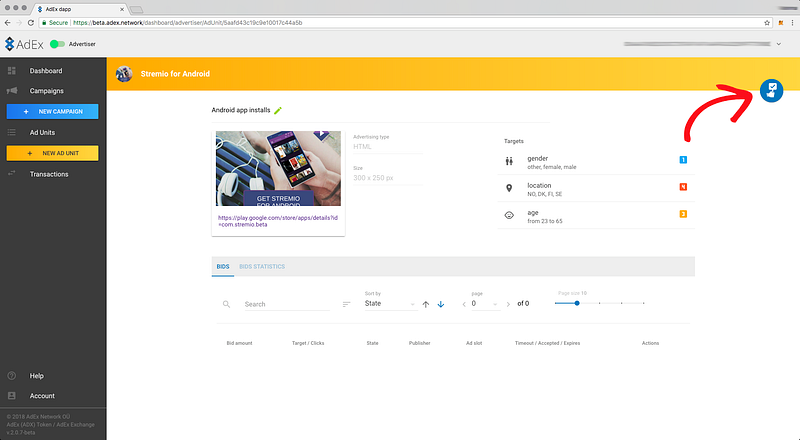Switch to the BIDS tab
800x440 pixels.
(x=223, y=266)
